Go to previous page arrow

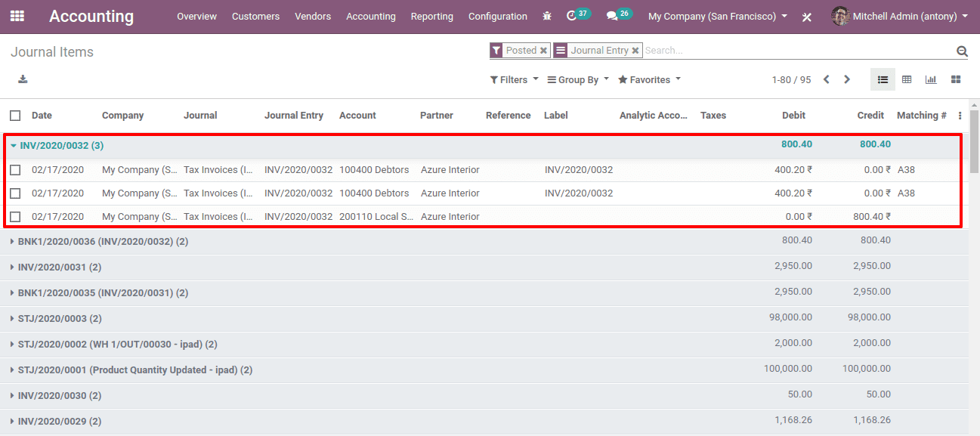pos(827,79)
